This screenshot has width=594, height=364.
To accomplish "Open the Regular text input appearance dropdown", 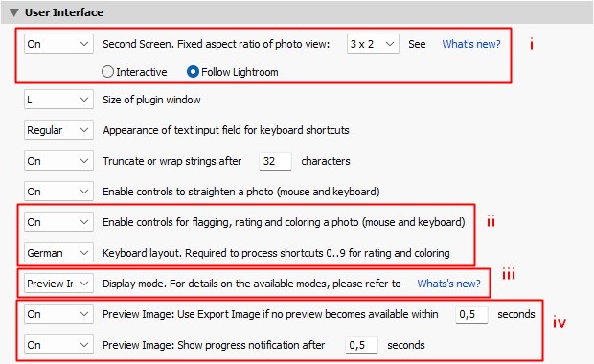I will (x=58, y=130).
